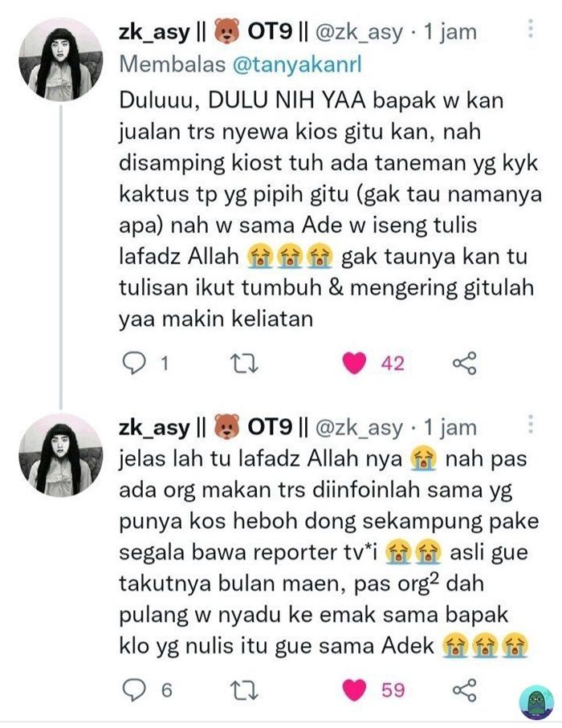View the 6 replies count
The image size is (562, 728).
click(x=167, y=690)
